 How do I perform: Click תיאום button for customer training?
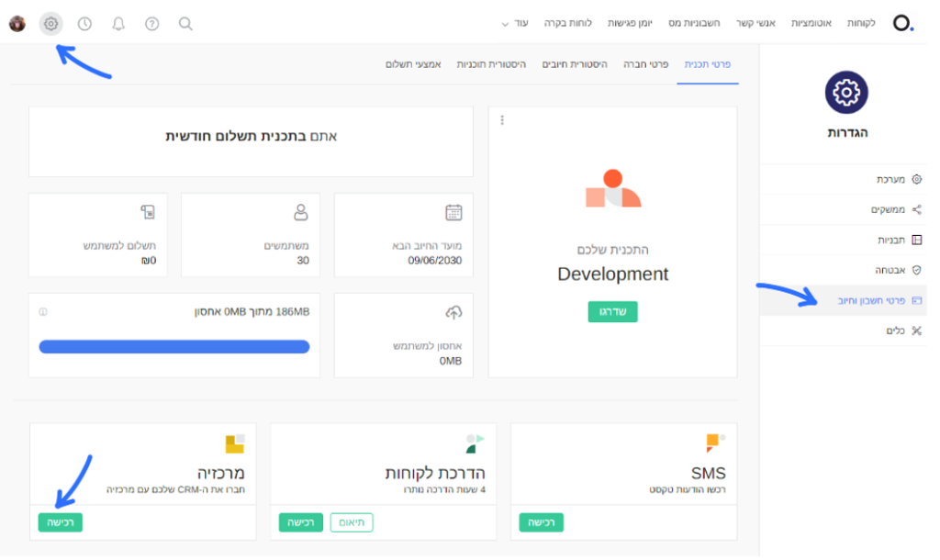pyautogui.click(x=352, y=522)
